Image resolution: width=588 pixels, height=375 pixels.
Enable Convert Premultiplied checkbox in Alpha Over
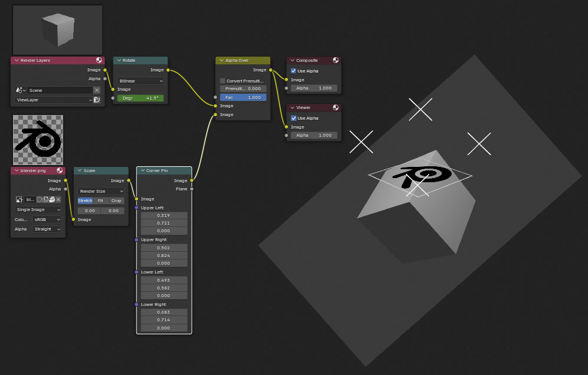coord(223,81)
